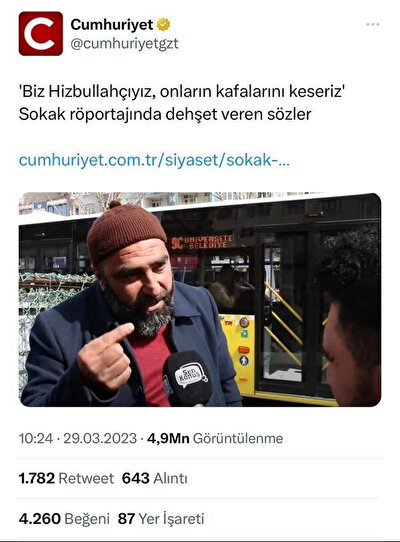Click the bus destination sign in photo

(202, 242)
